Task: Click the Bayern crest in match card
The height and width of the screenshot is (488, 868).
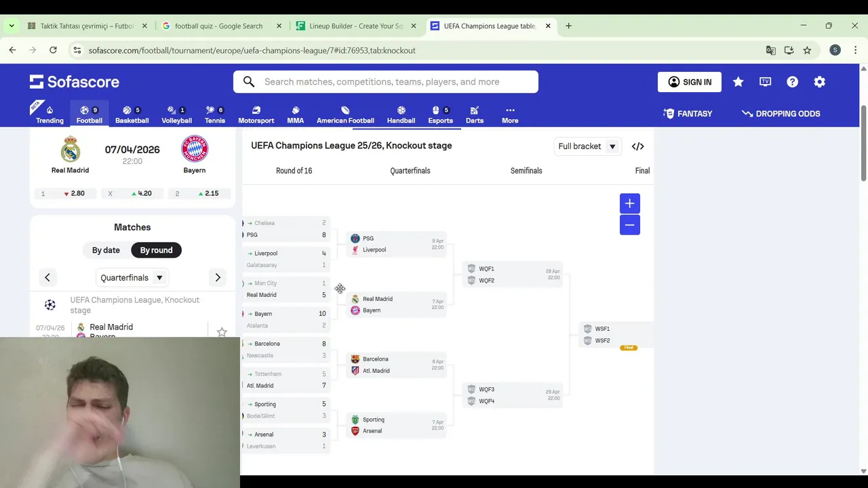Action: point(195,149)
